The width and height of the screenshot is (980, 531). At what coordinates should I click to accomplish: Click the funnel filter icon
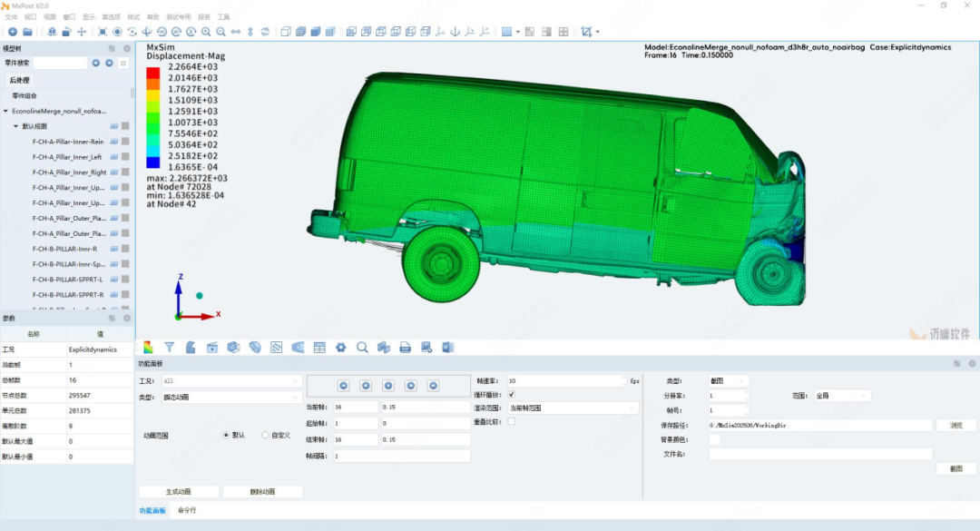pos(170,347)
